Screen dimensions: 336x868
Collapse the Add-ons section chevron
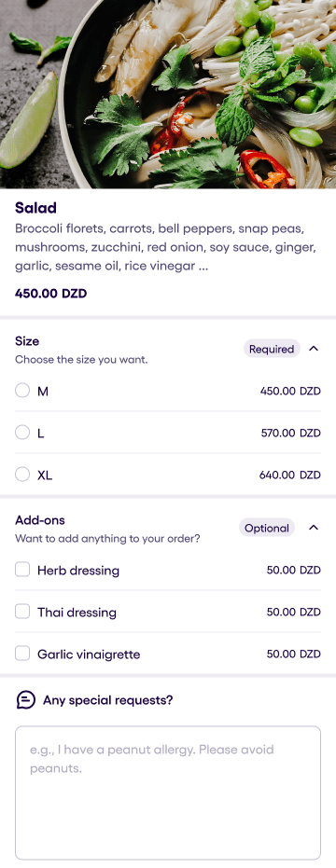pyautogui.click(x=314, y=528)
